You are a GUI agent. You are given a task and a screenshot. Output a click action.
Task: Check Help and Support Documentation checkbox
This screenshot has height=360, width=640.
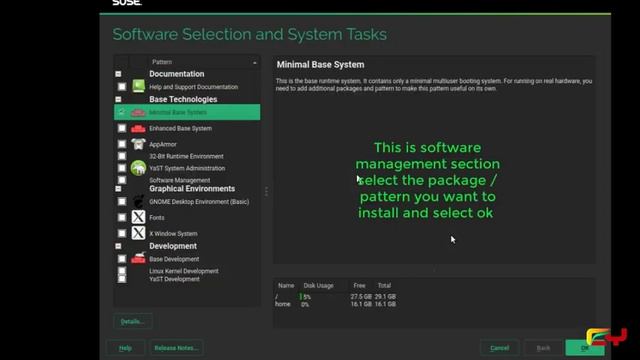pos(122,87)
